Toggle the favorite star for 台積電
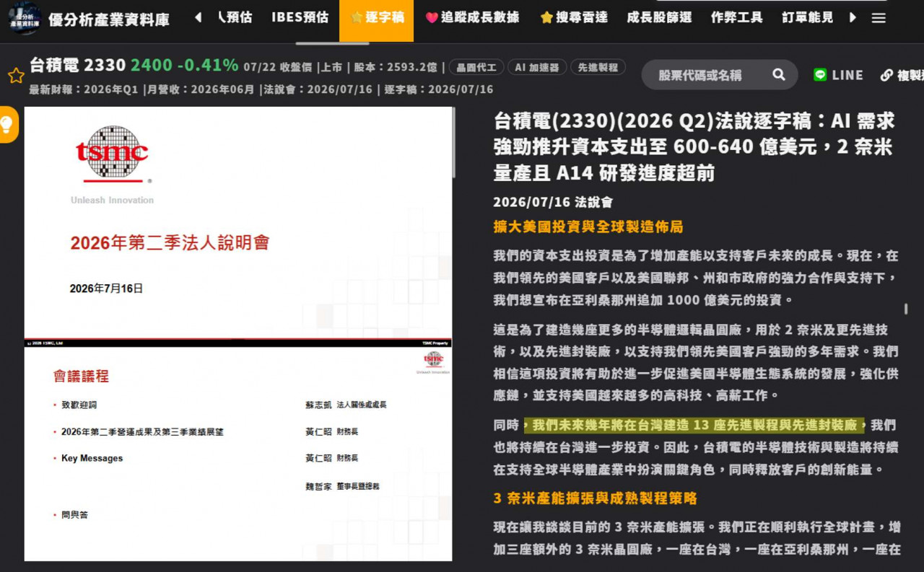Viewport: 924px width, 572px height. pos(16,76)
